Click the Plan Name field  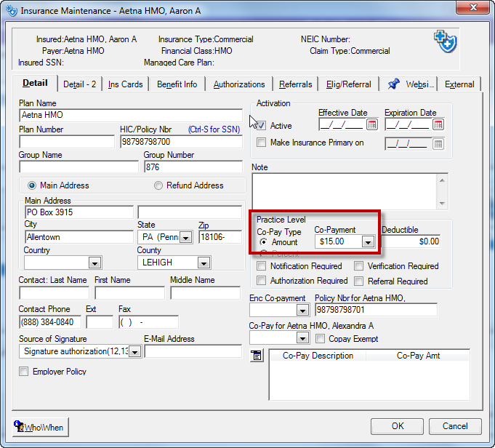coord(131,116)
